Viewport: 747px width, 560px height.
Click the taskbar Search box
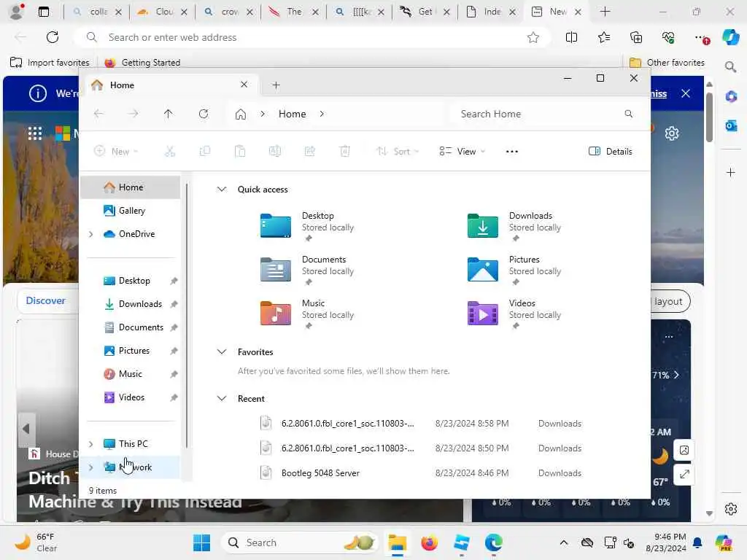(299, 542)
